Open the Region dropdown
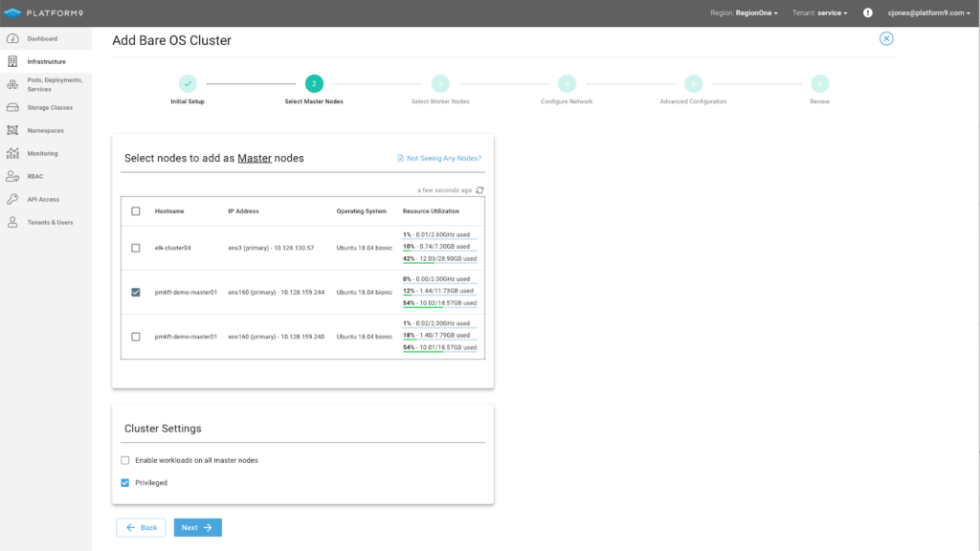Viewport: 980px width, 551px height. pos(744,13)
